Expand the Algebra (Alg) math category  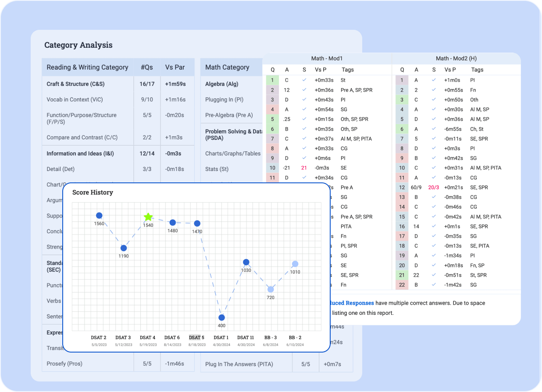[x=221, y=84]
